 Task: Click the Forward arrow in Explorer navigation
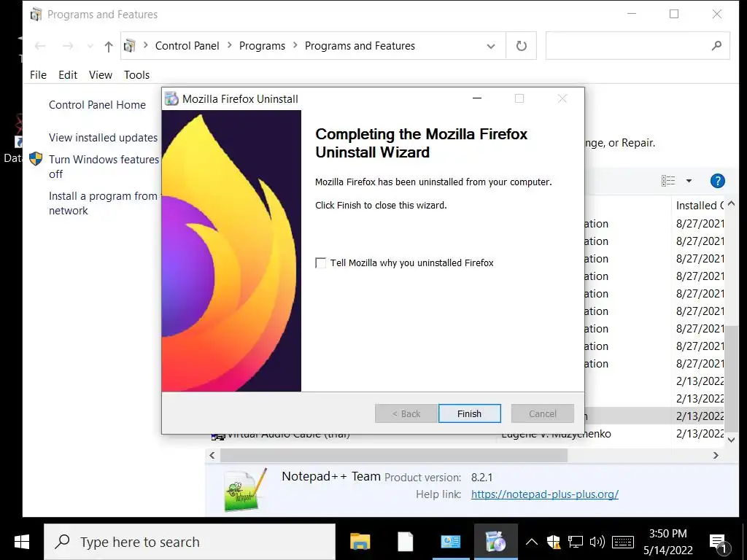pyautogui.click(x=68, y=46)
